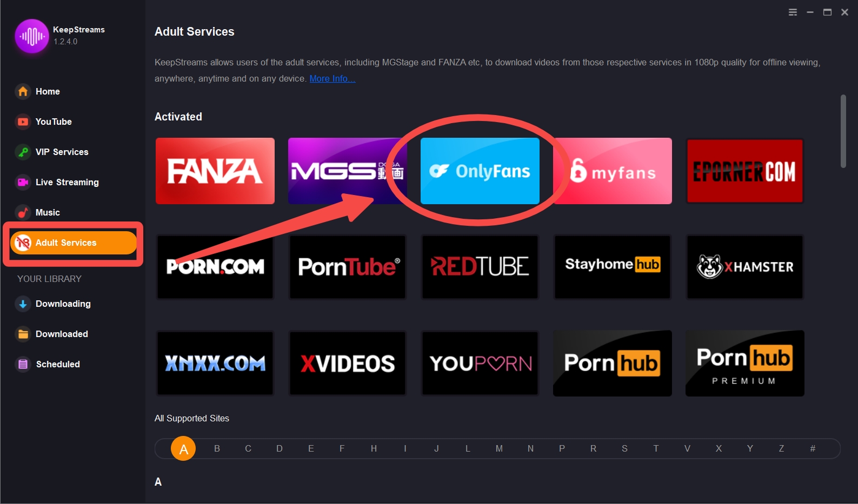Open the myfans service tile
Image resolution: width=858 pixels, height=504 pixels.
click(613, 171)
